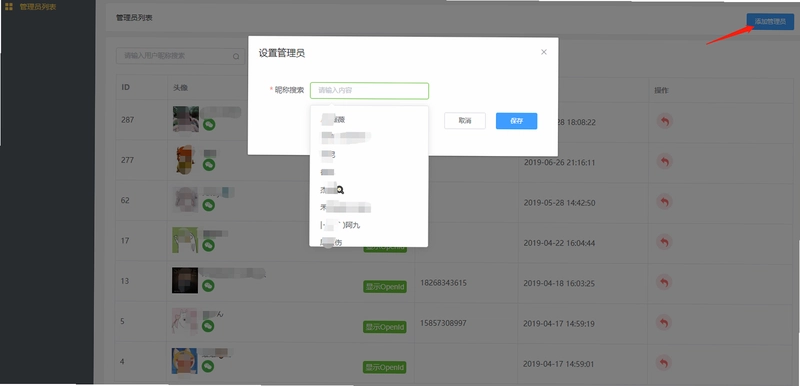Click 显示OpenId in row ID 5
Image resolution: width=800 pixels, height=386 pixels.
tap(385, 327)
